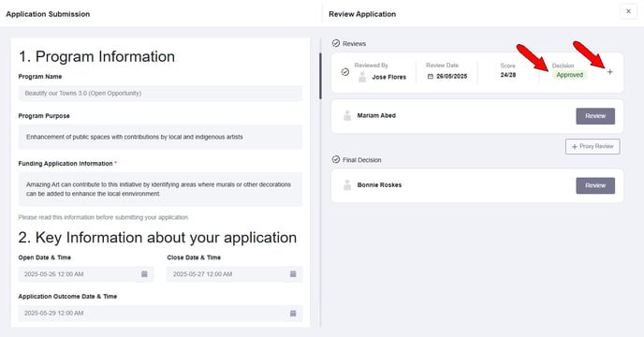Viewport: 644px width, 337px height.
Task: Click the Application Submission title
Action: [x=48, y=14]
